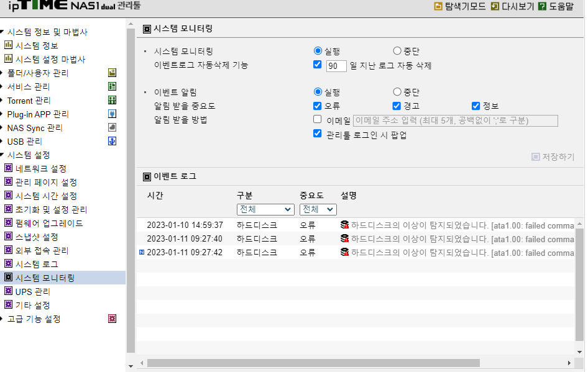Click the 탐색기모드 icon in the header
The width and height of the screenshot is (588, 372).
[x=438, y=6]
